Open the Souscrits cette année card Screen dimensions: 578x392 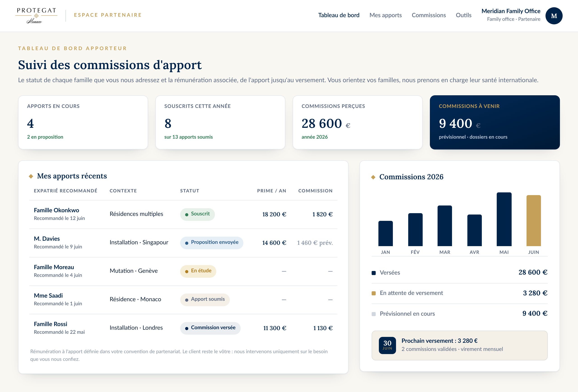220,122
